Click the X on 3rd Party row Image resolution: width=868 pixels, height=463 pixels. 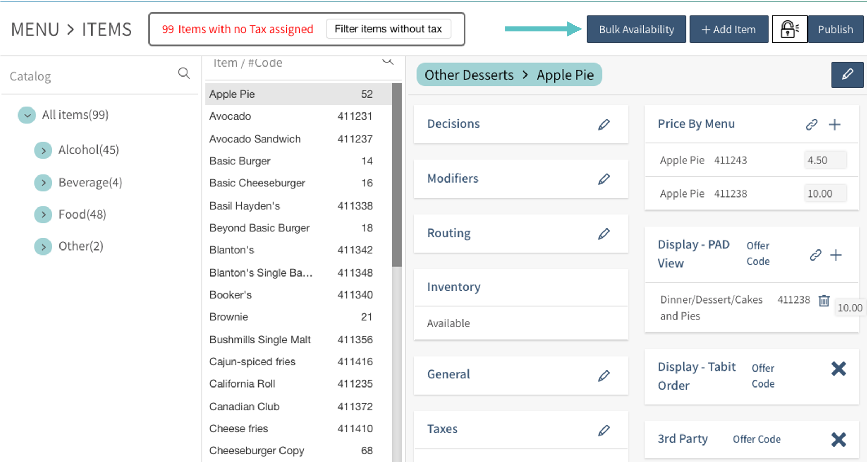(838, 439)
